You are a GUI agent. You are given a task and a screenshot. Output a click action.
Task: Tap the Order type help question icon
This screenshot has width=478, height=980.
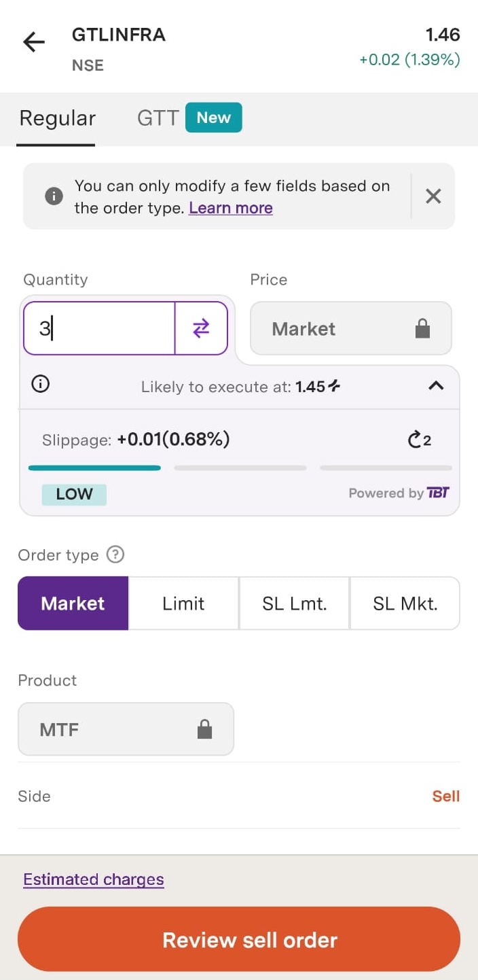[116, 555]
